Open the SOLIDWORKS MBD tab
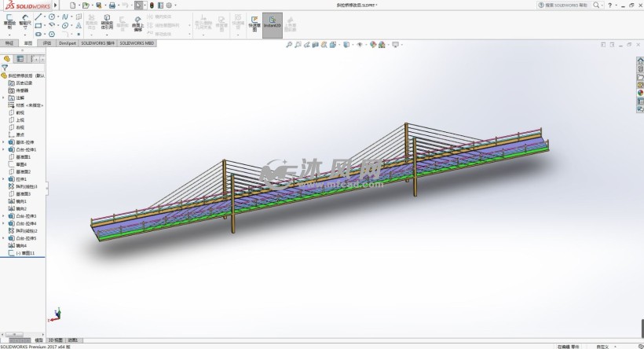Screen dimensions: 644x349 (137, 42)
